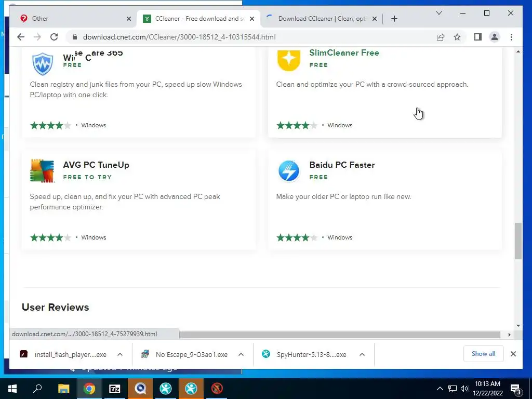Open Windows Start menu
Viewport: 532px width, 399px height.
click(x=12, y=389)
